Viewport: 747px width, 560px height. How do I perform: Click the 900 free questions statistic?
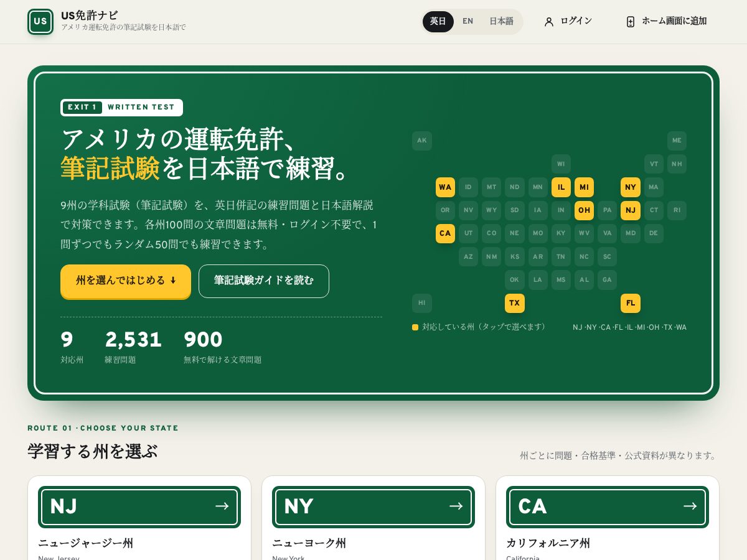(x=222, y=347)
